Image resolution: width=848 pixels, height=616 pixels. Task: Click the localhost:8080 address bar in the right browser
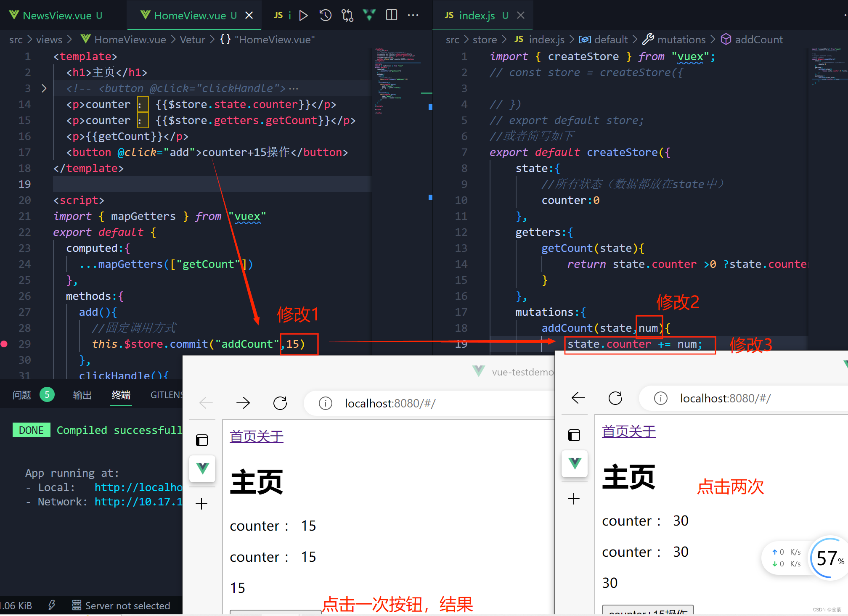725,398
